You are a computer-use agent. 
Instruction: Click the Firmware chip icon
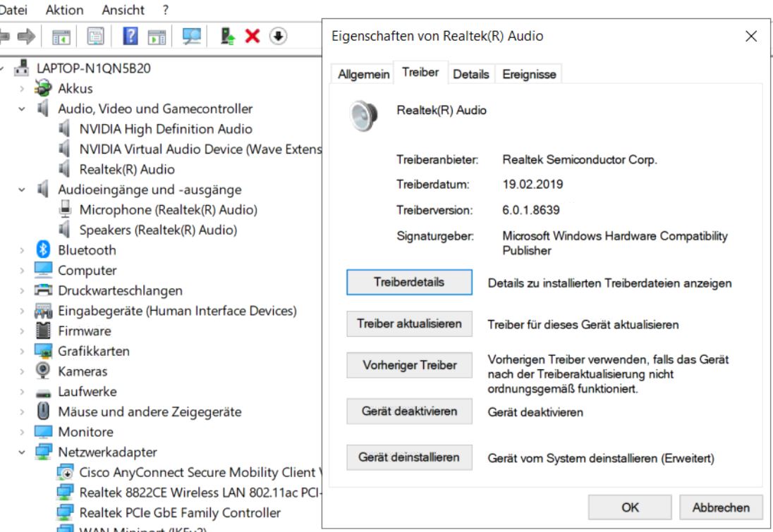coord(44,330)
